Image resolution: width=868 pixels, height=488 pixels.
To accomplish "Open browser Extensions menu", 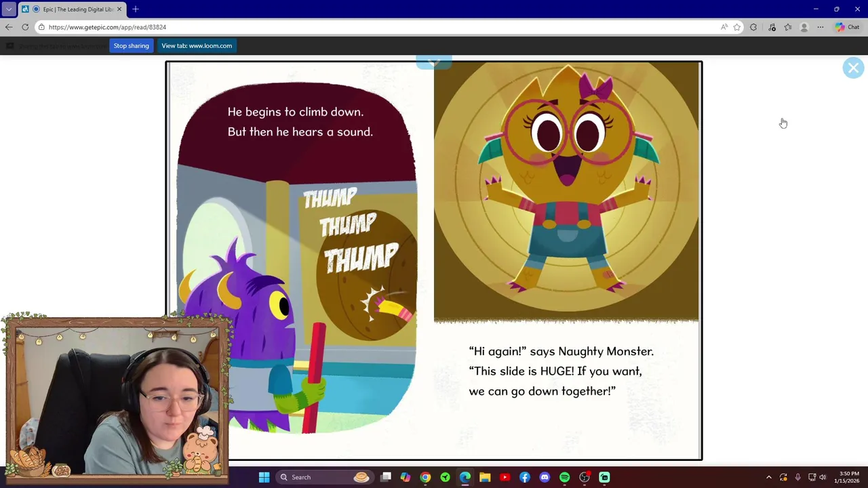I will tap(753, 27).
